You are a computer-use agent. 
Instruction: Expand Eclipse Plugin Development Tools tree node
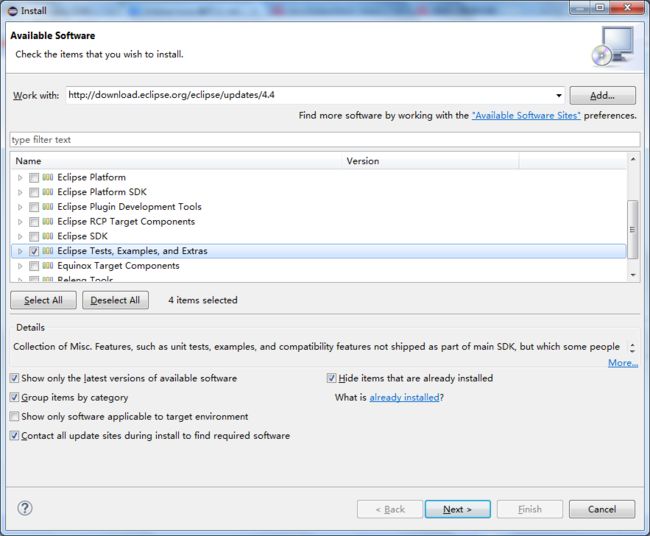click(x=20, y=207)
